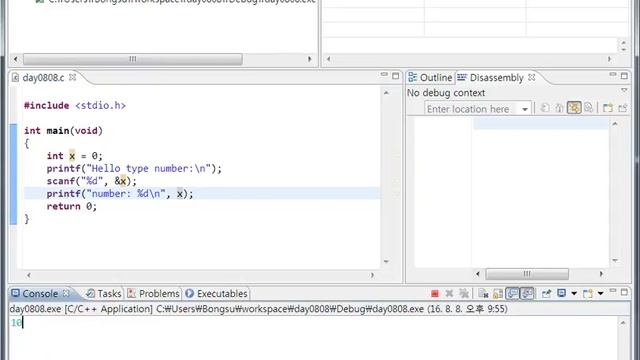Click the code editor scroll down arrow
The width and height of the screenshot is (640, 360).
coord(386,261)
